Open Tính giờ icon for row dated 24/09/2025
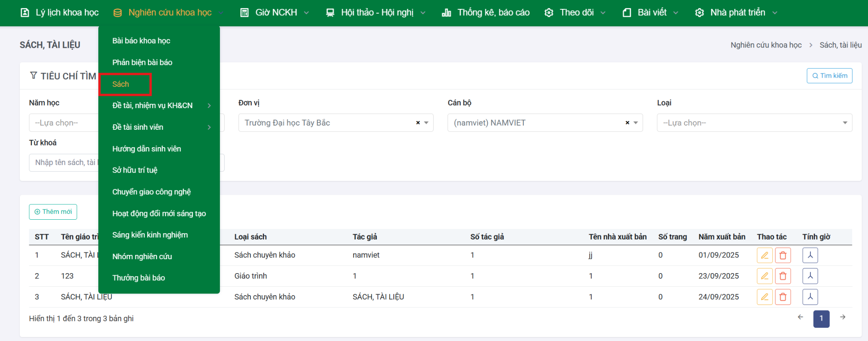The height and width of the screenshot is (341, 868). click(810, 297)
